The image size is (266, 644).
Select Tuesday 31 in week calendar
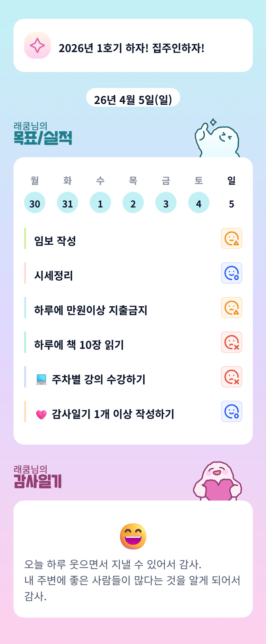coord(68,203)
